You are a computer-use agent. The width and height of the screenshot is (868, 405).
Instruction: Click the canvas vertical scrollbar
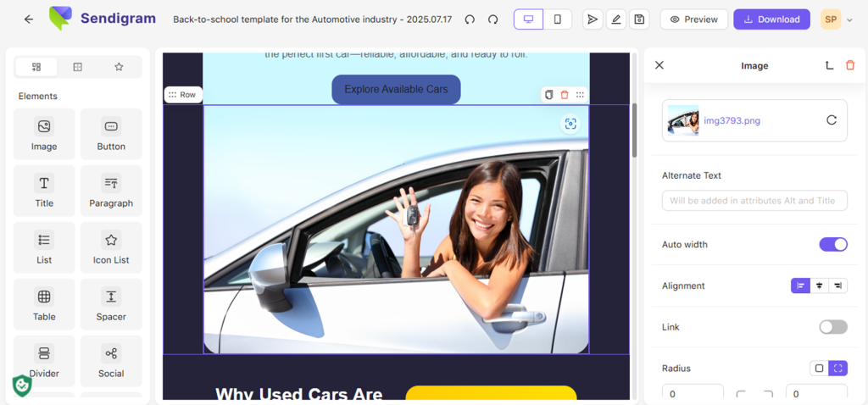[x=634, y=130]
